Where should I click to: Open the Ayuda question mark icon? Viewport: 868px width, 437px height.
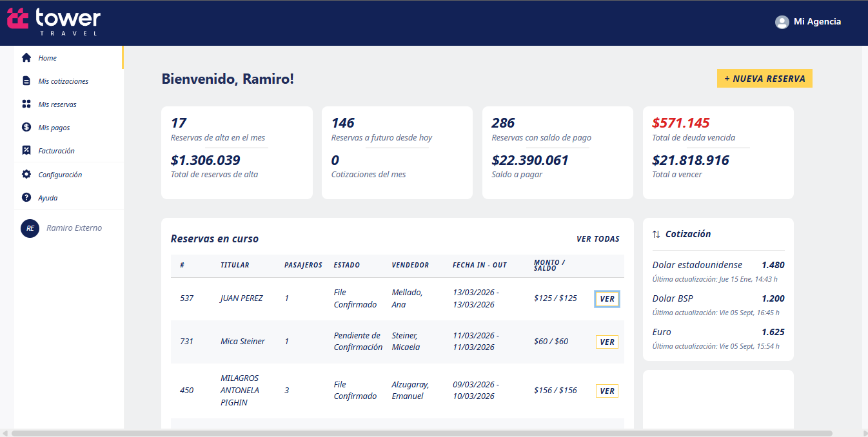click(x=26, y=198)
